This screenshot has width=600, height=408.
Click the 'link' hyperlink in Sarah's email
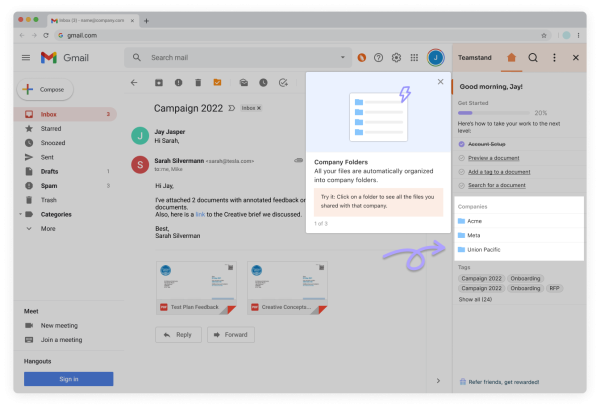click(x=200, y=214)
